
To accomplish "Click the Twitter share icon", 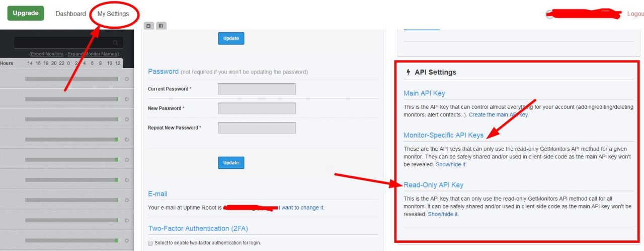I will (148, 26).
